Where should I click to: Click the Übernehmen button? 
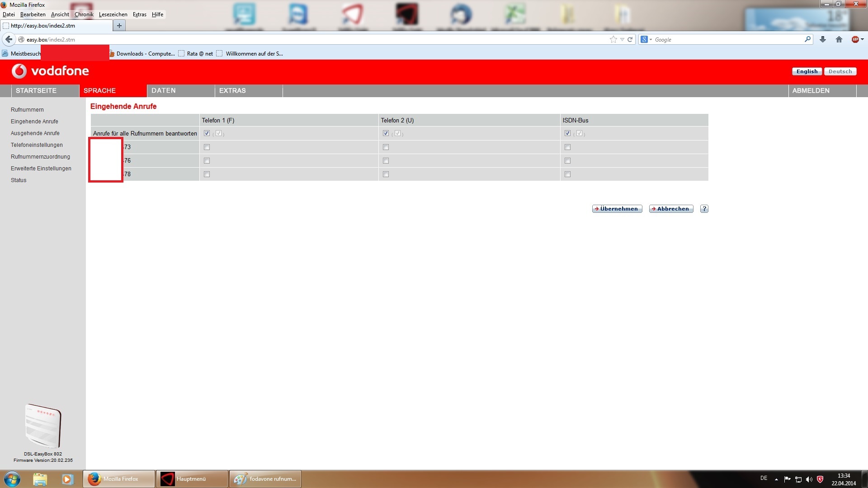[617, 209]
